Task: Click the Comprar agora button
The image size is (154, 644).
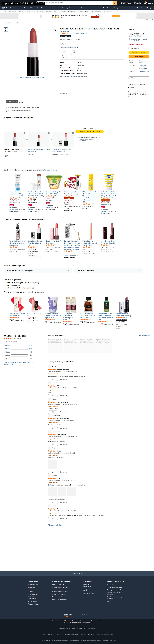Action: coord(139,57)
